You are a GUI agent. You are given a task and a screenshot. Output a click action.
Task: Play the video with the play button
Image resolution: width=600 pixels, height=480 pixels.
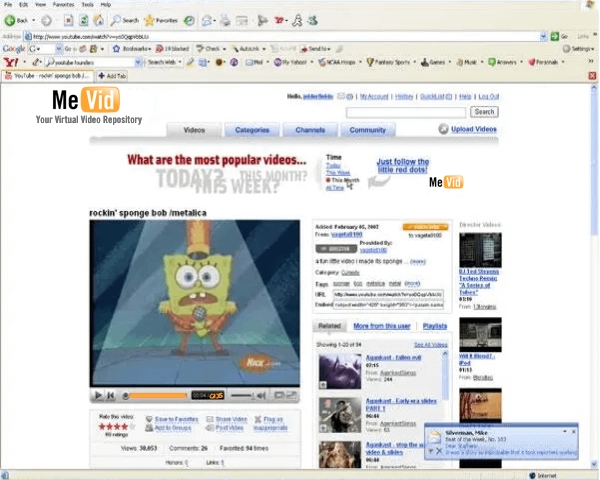(x=98, y=395)
